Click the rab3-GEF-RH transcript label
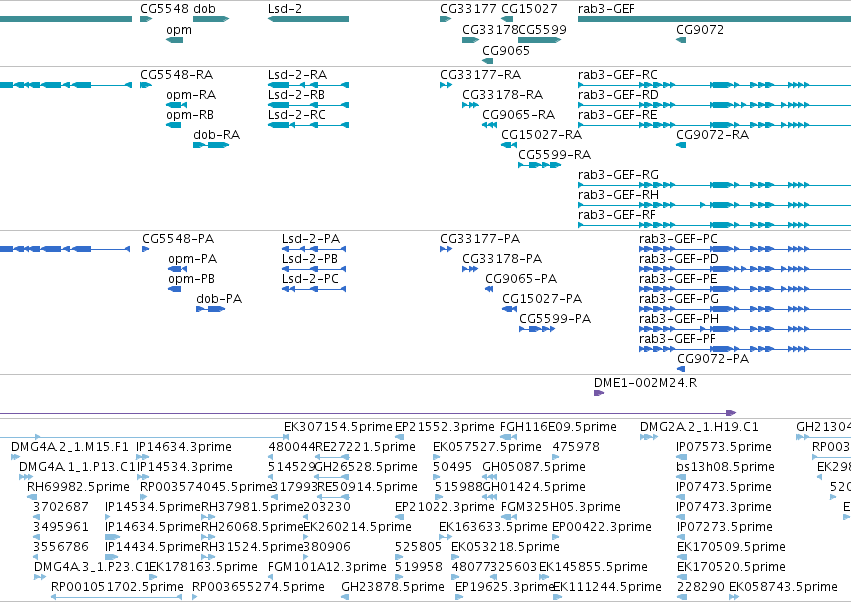This screenshot has height=602, width=851. click(x=618, y=195)
